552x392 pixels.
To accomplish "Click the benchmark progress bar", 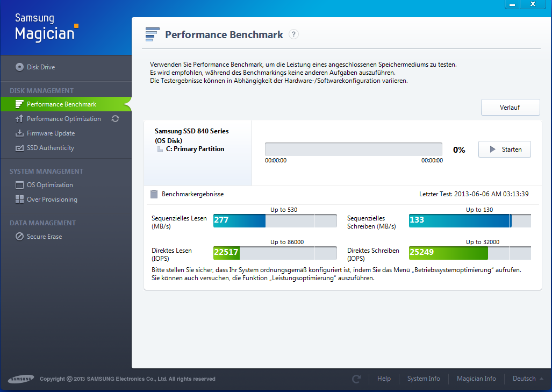I will pos(354,149).
